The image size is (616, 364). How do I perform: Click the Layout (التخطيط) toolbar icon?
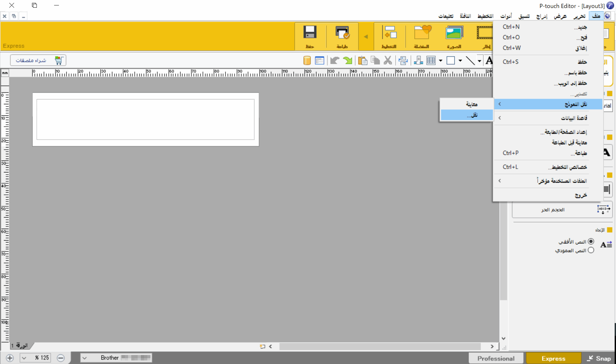click(x=389, y=36)
